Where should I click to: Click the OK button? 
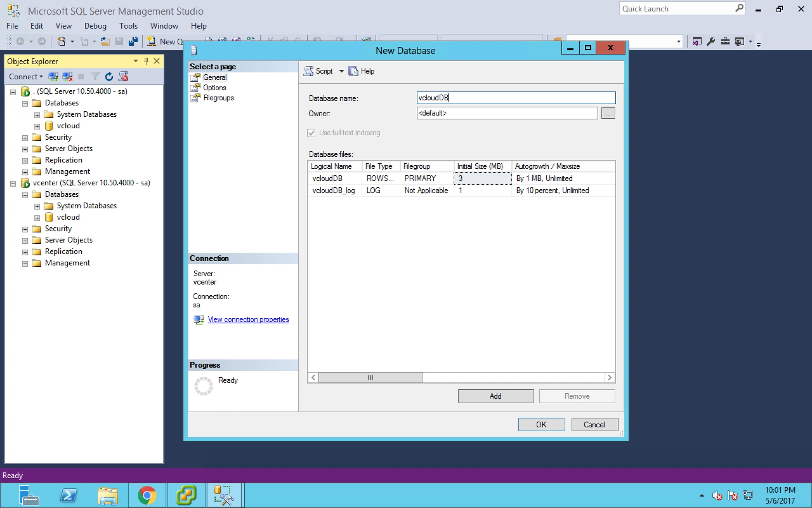coord(542,425)
